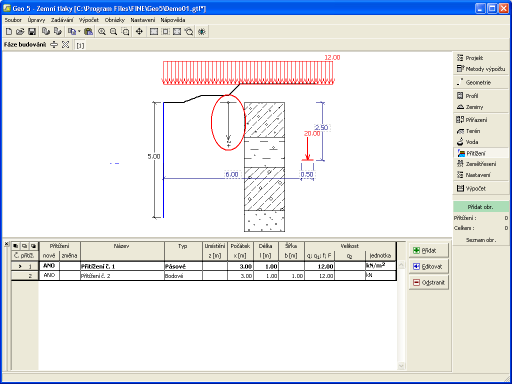The width and height of the screenshot is (512, 384).
Task: Open the dropdown arrow beside copy icon
Action: pos(79,32)
